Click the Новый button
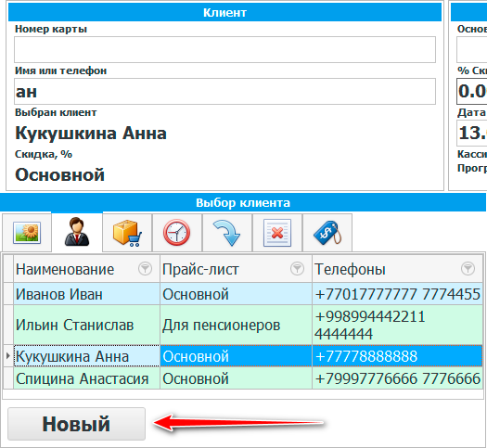Screen dimensions: 487x448 [x=76, y=424]
